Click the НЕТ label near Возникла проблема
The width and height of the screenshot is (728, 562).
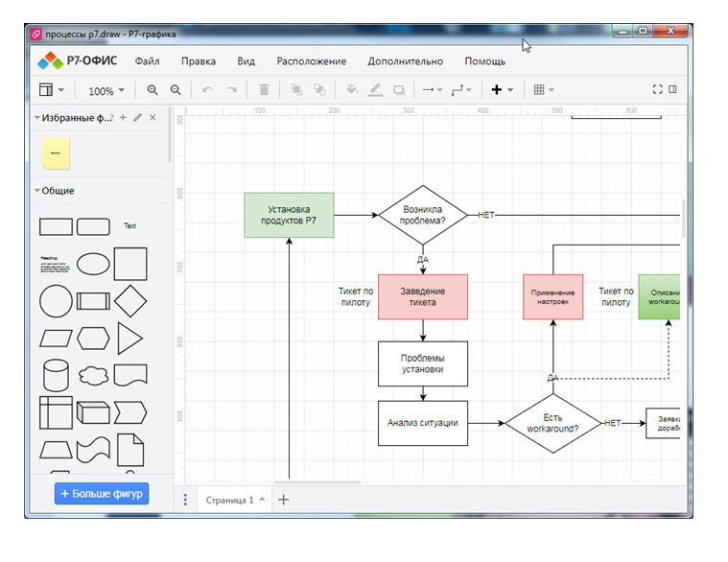coord(486,215)
